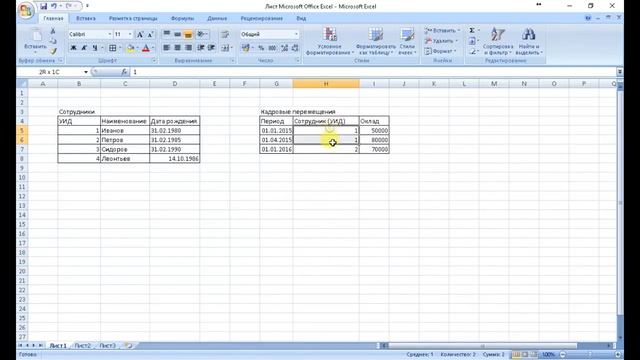Open Формат cells dropdown
Screen dimensions: 640x360
(x=440, y=51)
